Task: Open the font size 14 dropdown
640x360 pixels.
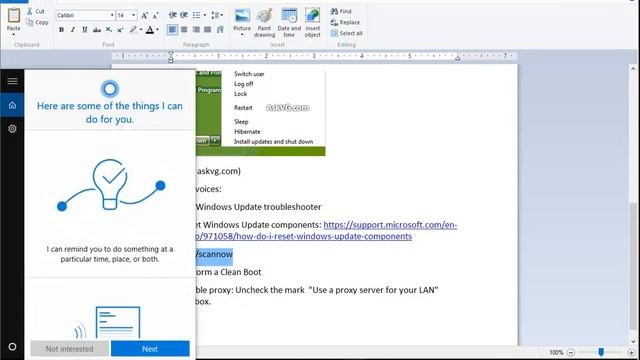Action: click(133, 16)
